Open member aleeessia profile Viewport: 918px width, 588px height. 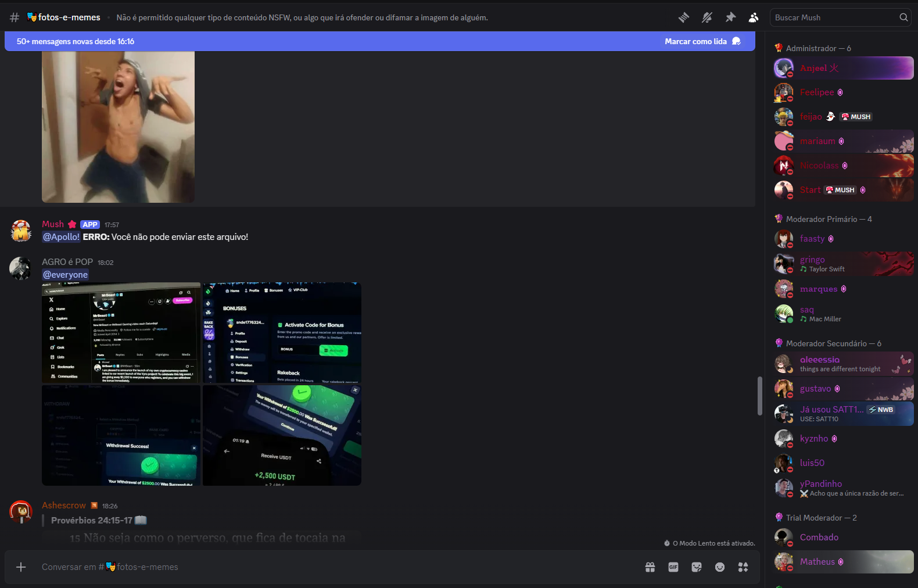coord(844,364)
